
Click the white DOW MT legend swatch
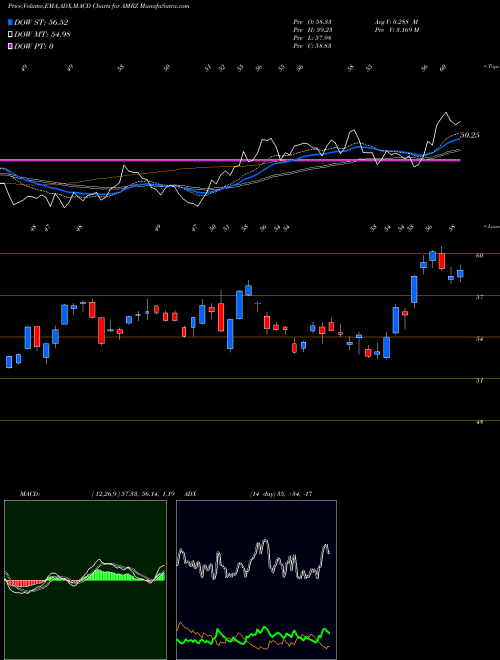pyautogui.click(x=10, y=34)
